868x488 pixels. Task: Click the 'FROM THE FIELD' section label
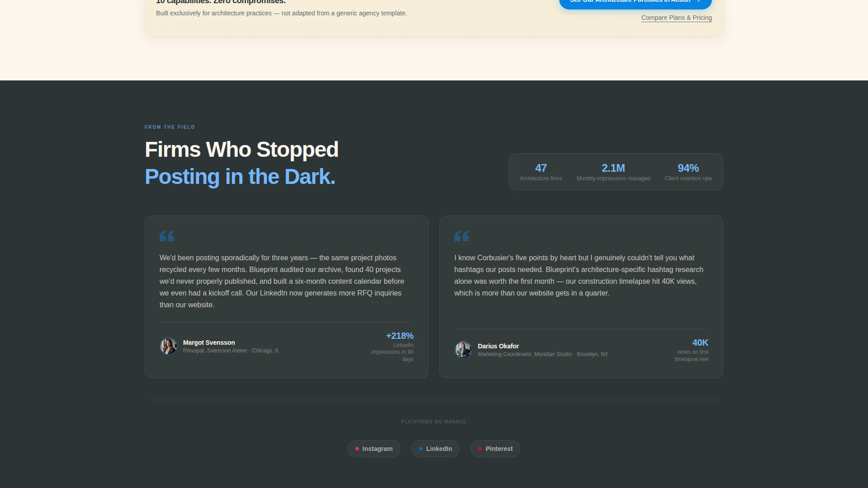pos(170,127)
